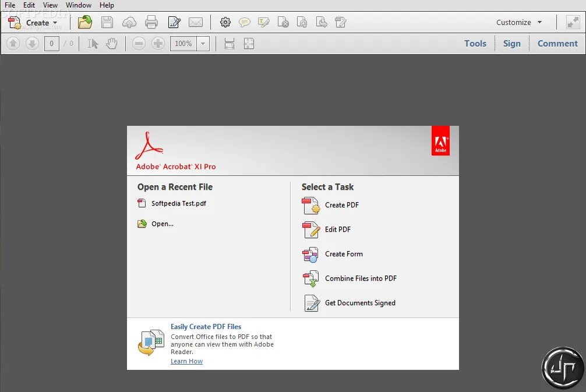Go to next page arrow

(x=32, y=44)
